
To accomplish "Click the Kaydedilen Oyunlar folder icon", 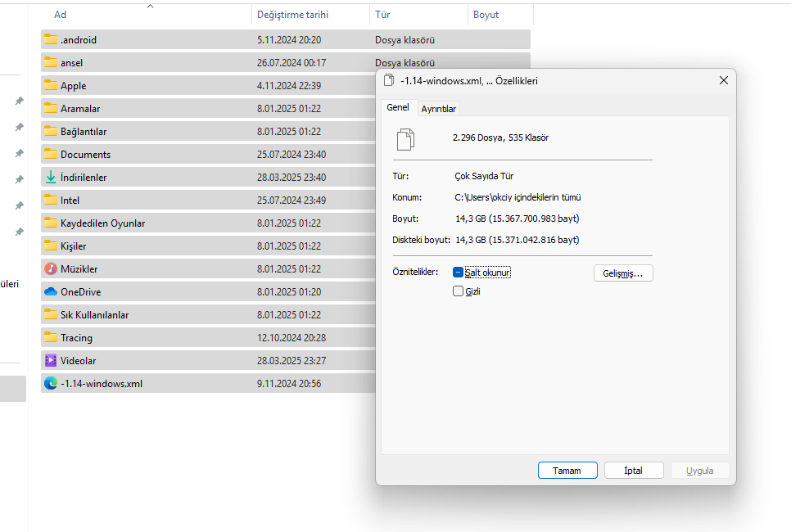I will click(51, 223).
